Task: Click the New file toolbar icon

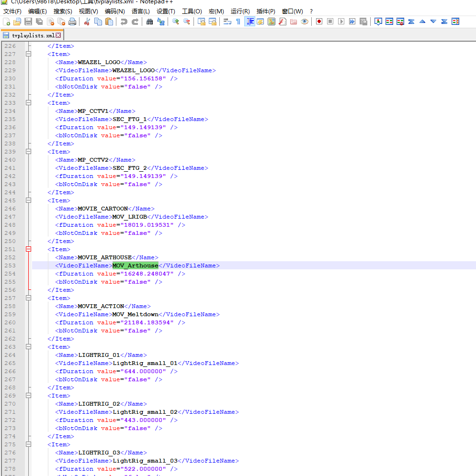Action: (6, 22)
